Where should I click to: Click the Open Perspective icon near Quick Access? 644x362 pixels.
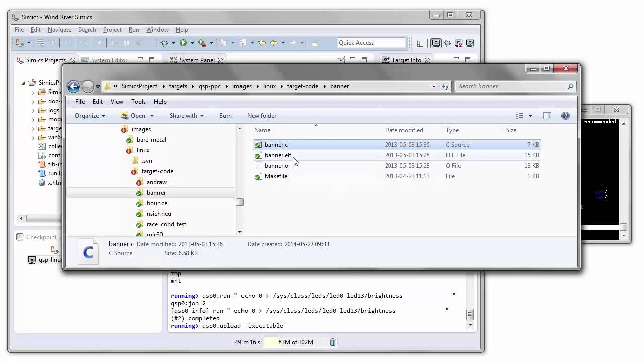[420, 43]
